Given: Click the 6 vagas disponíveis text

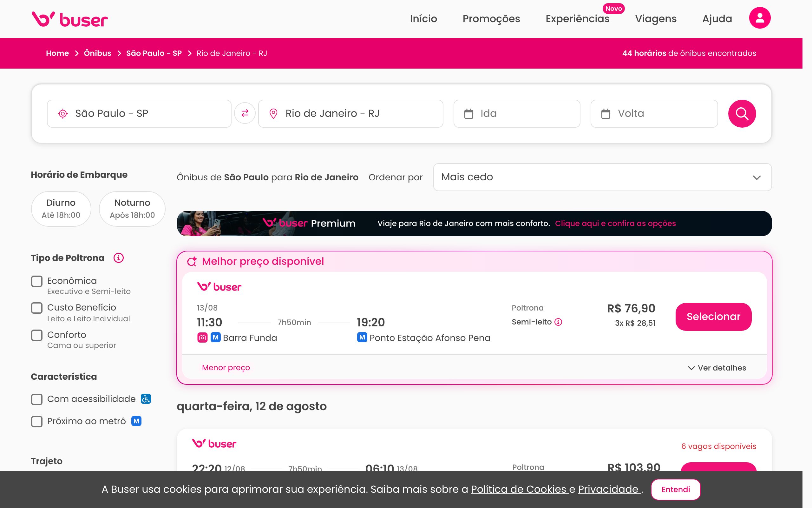Looking at the screenshot, I should (x=719, y=446).
